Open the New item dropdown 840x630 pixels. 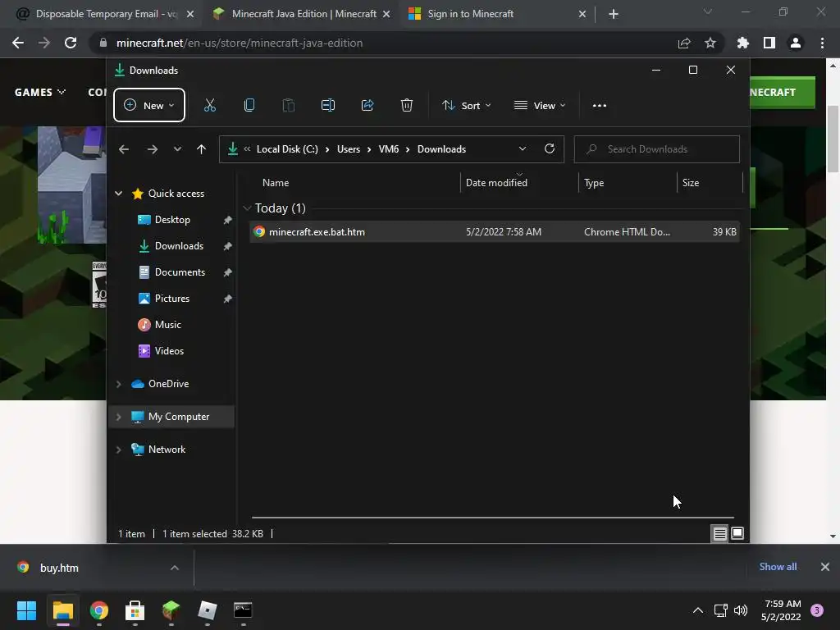149,105
